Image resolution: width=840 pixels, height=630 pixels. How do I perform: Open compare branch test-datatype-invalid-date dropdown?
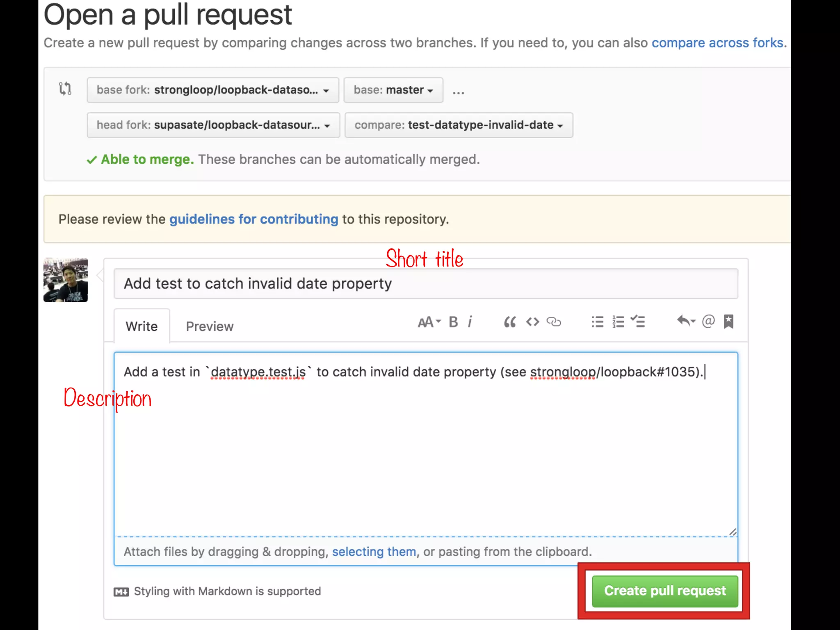[459, 125]
